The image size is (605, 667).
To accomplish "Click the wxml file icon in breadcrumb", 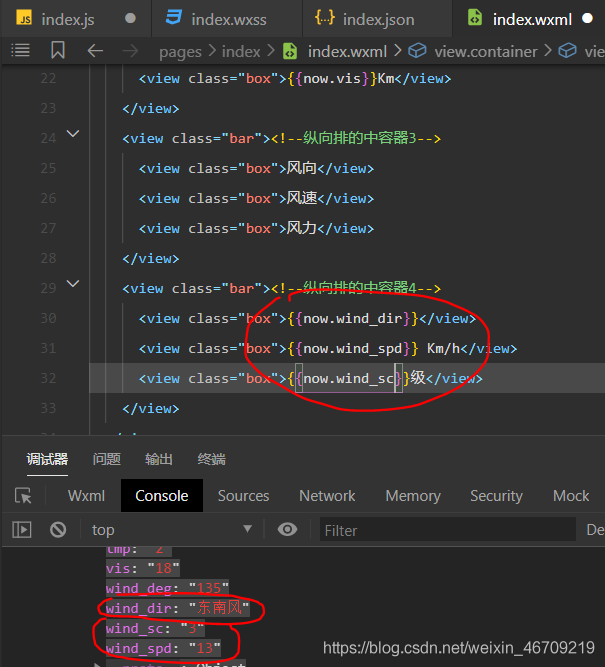I will tap(290, 51).
